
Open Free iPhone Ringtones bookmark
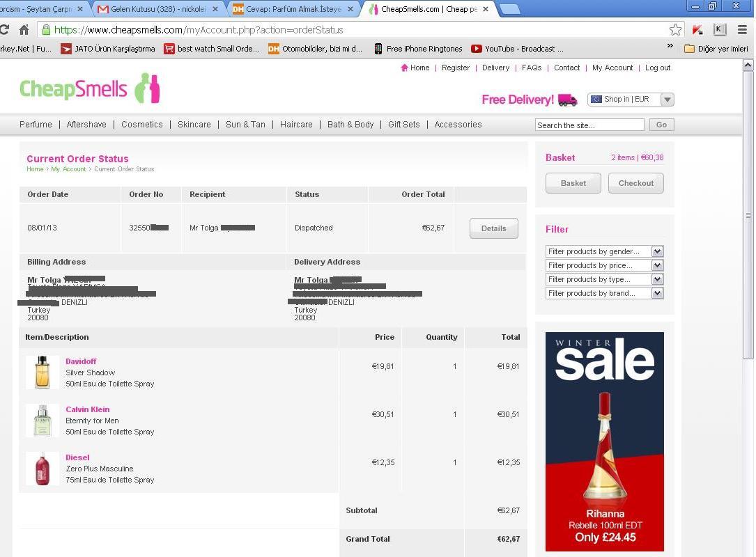click(417, 49)
